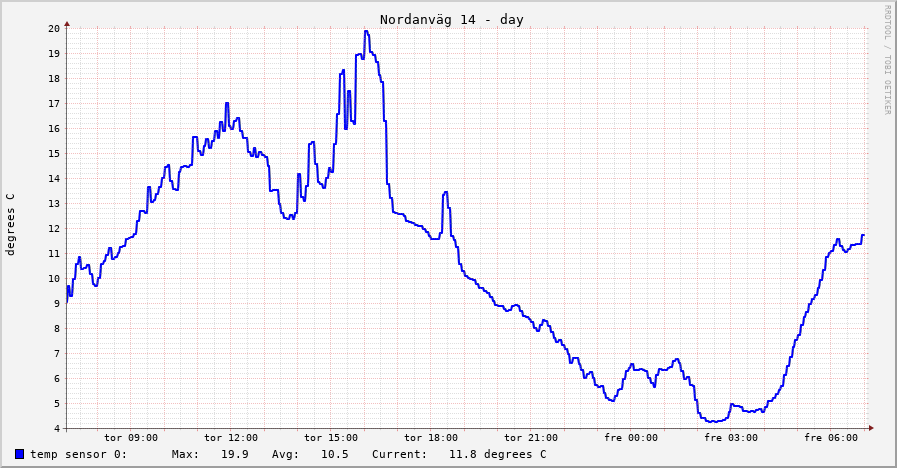Click the Avg value '10.5'
The height and width of the screenshot is (468, 897).
point(335,454)
